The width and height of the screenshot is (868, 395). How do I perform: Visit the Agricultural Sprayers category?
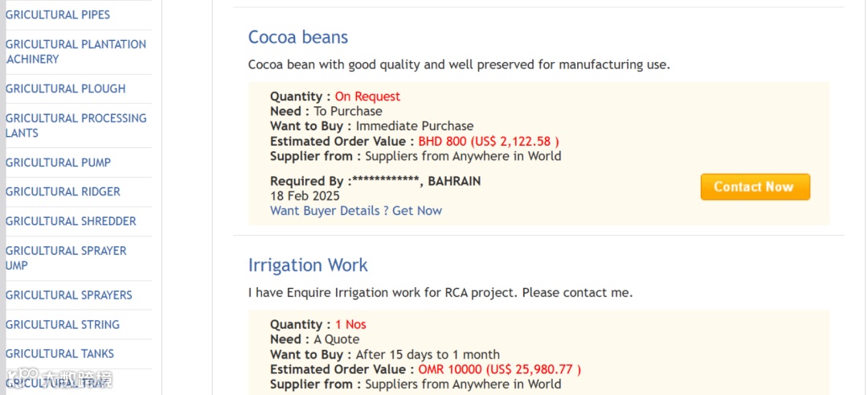click(x=68, y=295)
